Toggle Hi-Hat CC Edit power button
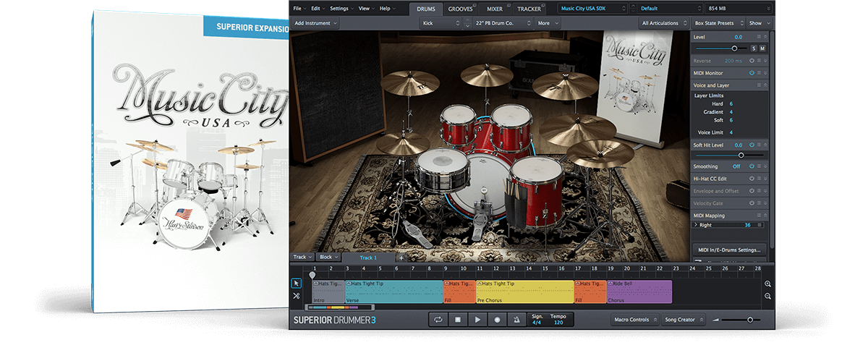868x353 pixels. click(x=752, y=179)
